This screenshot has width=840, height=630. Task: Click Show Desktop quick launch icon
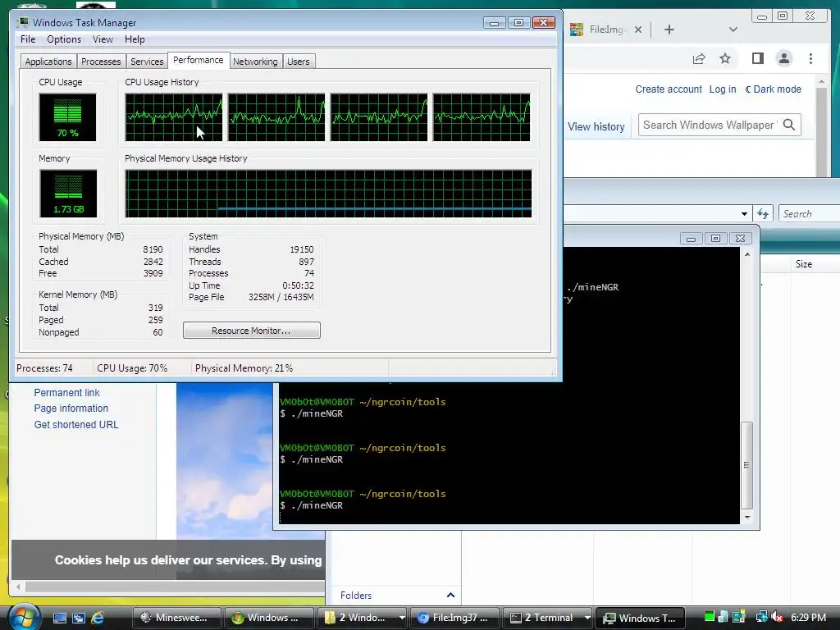[x=59, y=618]
